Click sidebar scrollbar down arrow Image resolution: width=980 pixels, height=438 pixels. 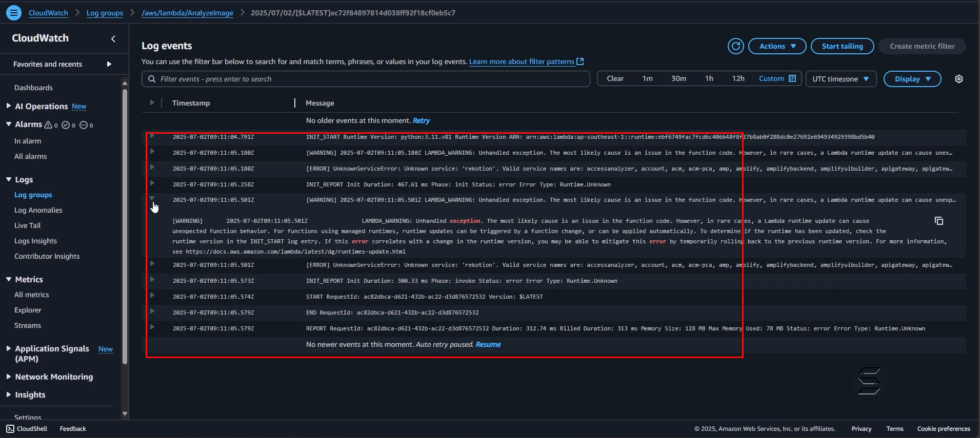pyautogui.click(x=125, y=413)
